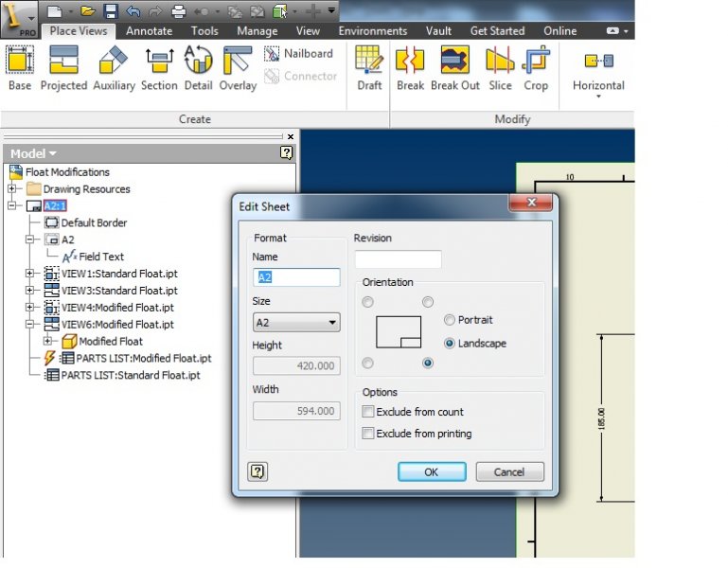
Task: Select the Base view tool
Action: (x=20, y=68)
